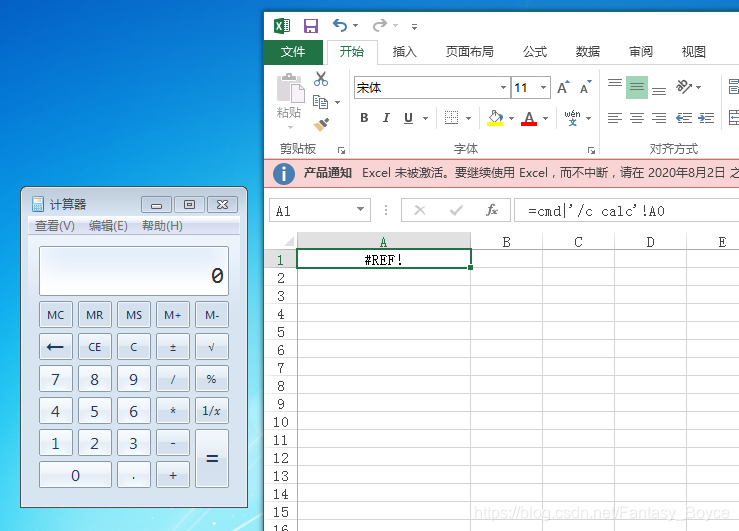Expand the Font Color dropdown arrow
The width and height of the screenshot is (739, 531).
point(545,118)
